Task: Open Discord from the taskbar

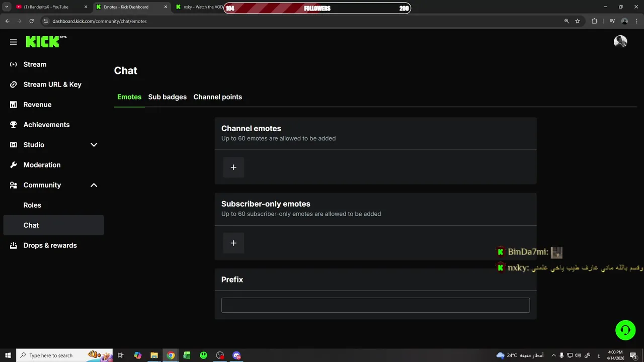Action: click(236, 355)
